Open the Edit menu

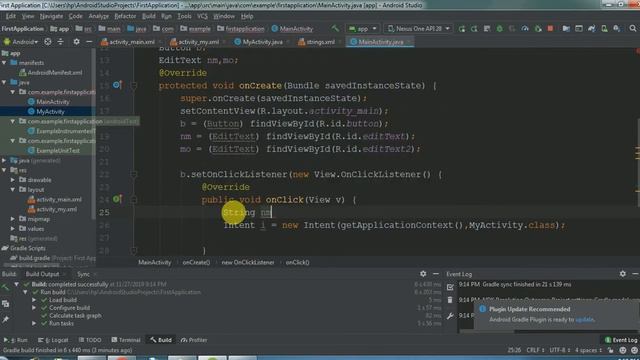[11, 16]
